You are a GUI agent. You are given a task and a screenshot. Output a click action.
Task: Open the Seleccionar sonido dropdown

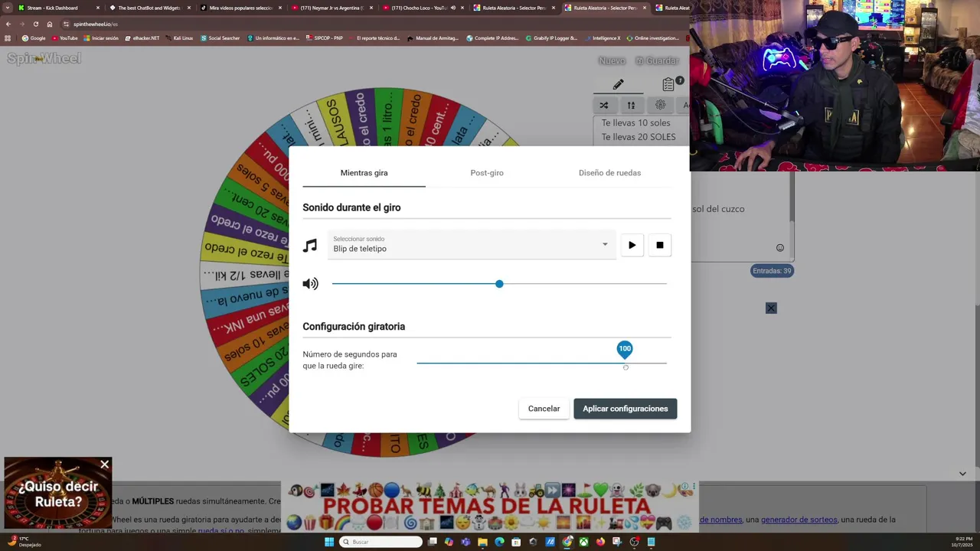(472, 245)
